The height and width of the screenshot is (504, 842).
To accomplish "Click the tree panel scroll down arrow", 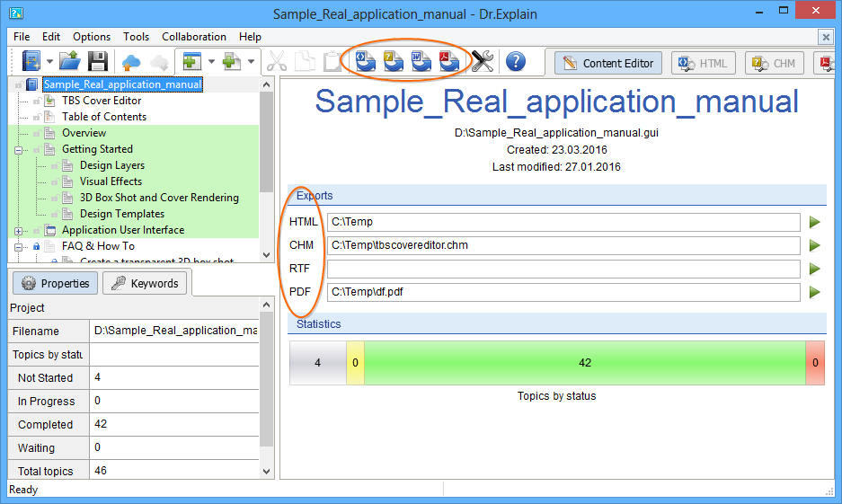I will (x=266, y=255).
